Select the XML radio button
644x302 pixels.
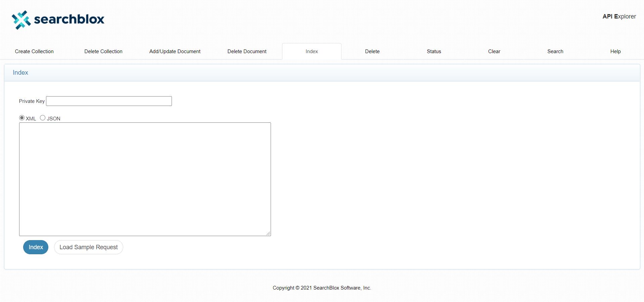[x=22, y=118]
